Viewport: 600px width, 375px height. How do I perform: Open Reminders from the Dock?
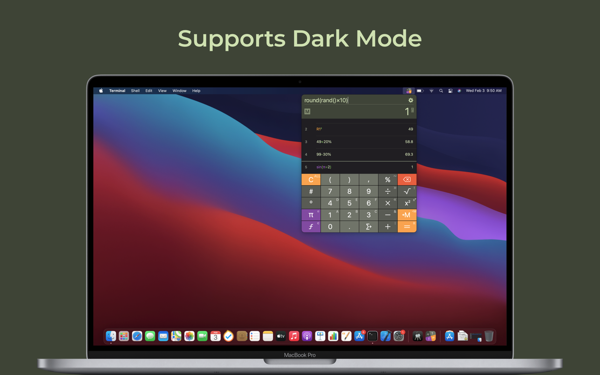point(254,336)
